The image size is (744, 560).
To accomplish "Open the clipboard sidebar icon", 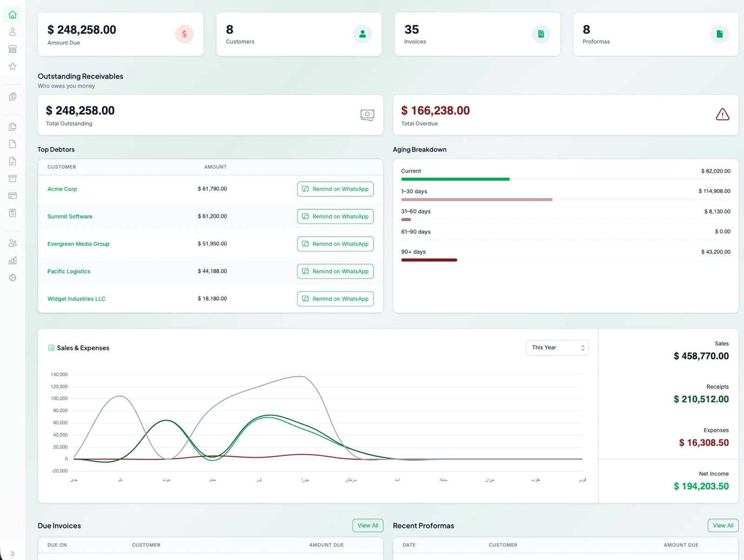I will click(13, 97).
